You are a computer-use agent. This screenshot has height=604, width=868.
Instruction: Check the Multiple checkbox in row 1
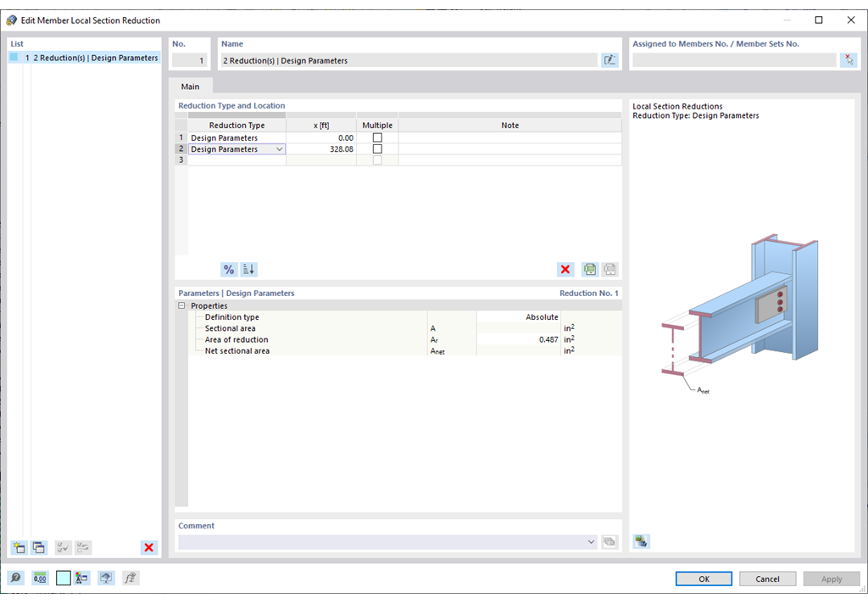pos(376,137)
